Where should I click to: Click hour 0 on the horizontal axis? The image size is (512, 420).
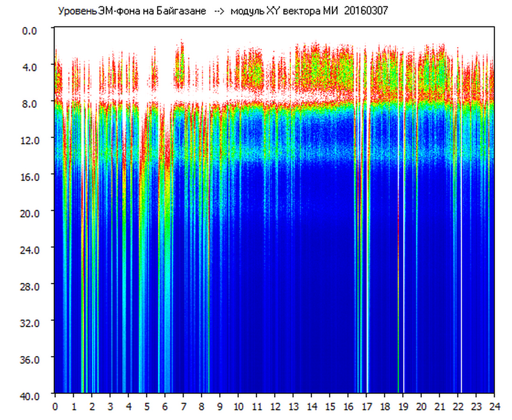(55, 406)
